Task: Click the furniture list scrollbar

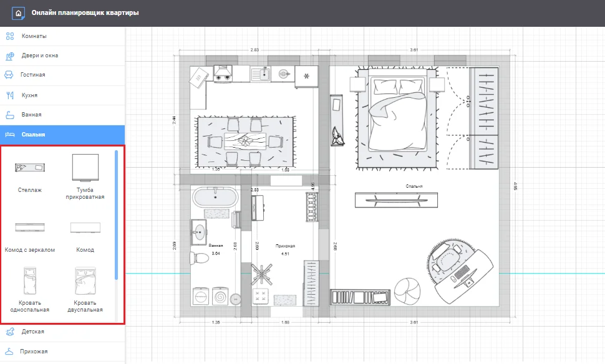Action: tap(116, 215)
